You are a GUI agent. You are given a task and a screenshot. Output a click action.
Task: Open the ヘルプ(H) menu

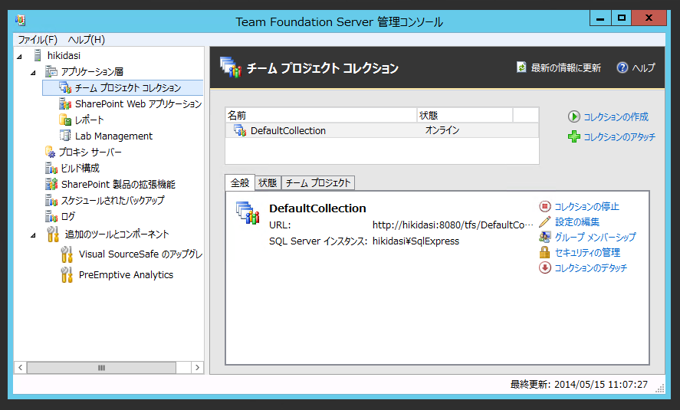pos(86,39)
